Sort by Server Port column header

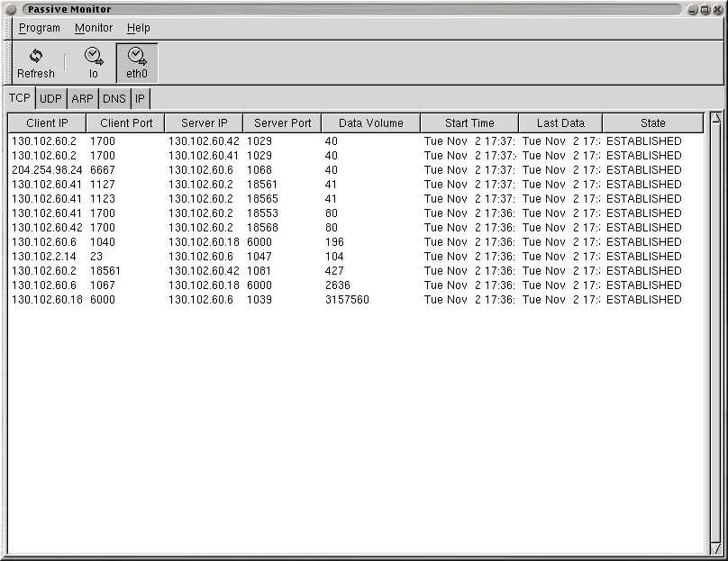point(282,123)
